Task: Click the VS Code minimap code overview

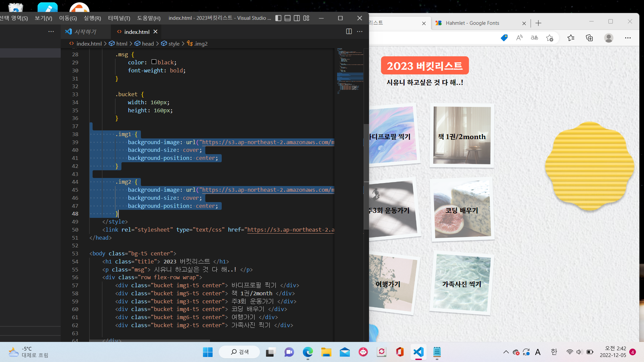Action: coord(350,71)
